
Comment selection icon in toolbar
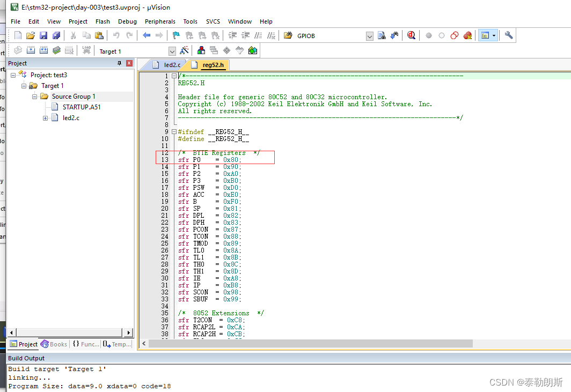(x=258, y=35)
